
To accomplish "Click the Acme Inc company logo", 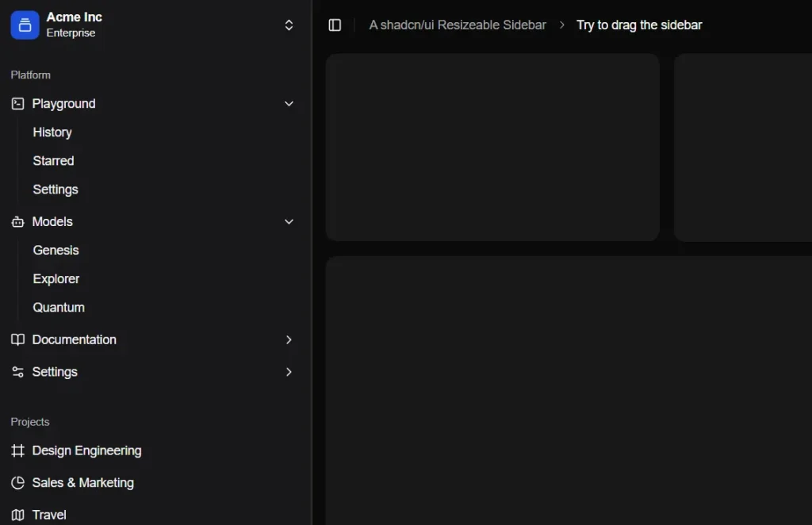I will (25, 25).
